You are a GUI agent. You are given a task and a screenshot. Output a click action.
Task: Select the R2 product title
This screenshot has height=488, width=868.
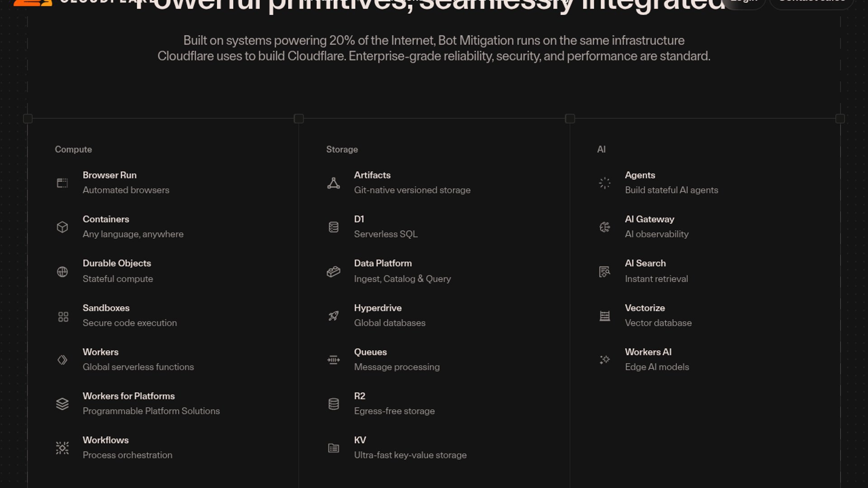(359, 396)
